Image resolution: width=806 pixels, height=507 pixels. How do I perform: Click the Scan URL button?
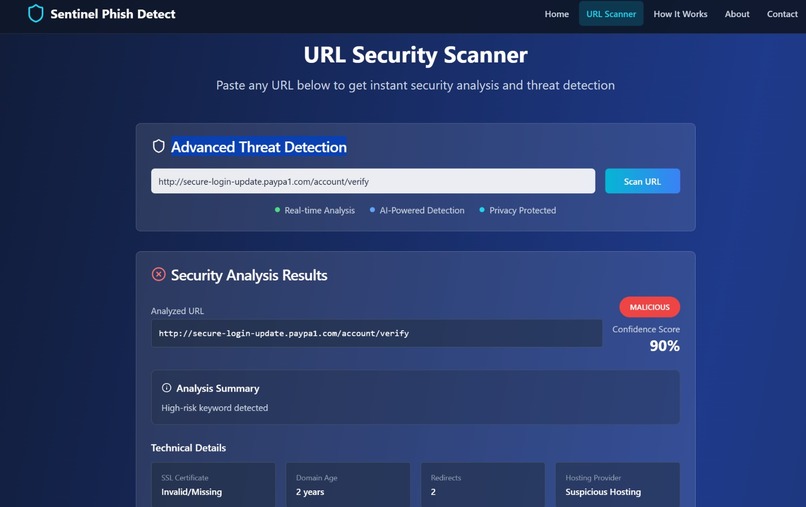[643, 181]
